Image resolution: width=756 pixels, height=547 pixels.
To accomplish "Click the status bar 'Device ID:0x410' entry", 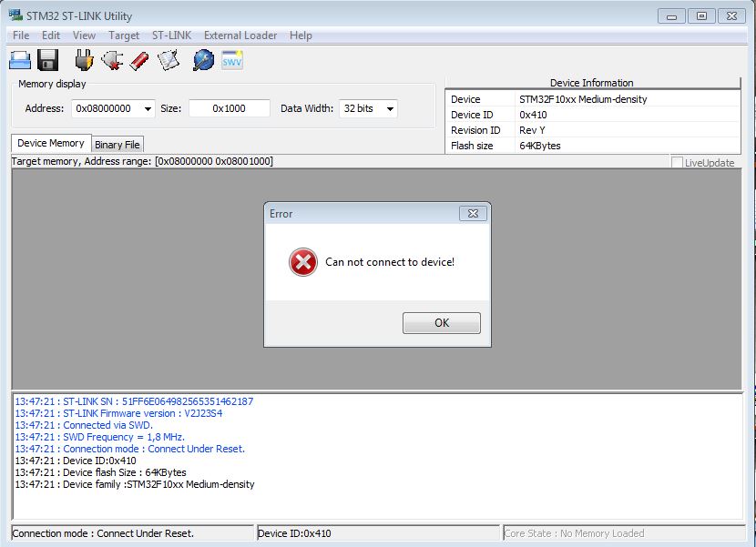I will pyautogui.click(x=379, y=533).
